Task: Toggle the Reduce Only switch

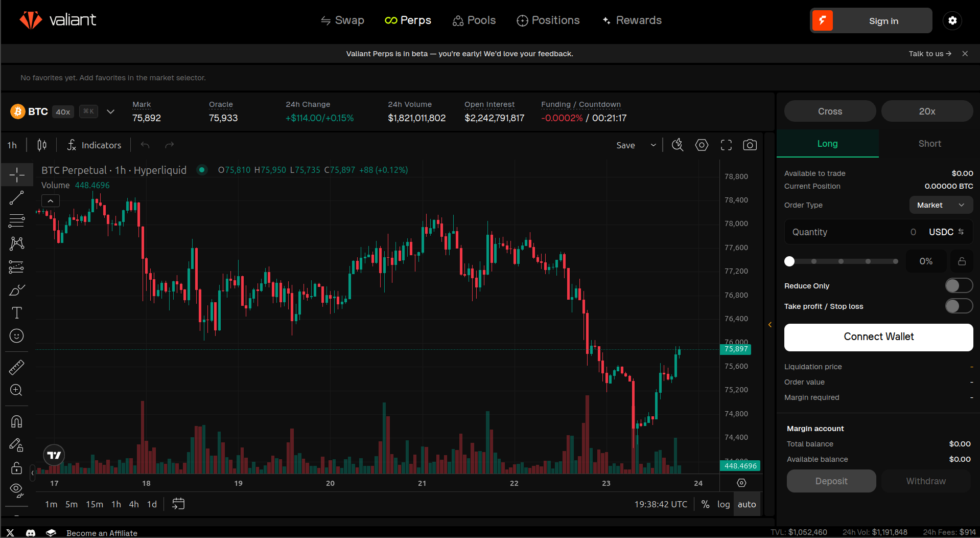Action: (x=959, y=285)
